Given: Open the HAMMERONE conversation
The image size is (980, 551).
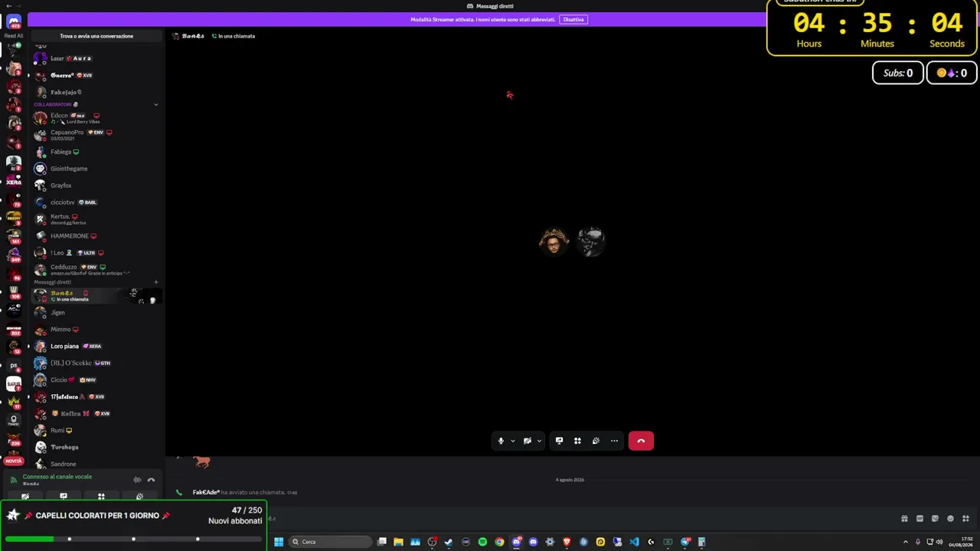Looking at the screenshot, I should (95, 236).
